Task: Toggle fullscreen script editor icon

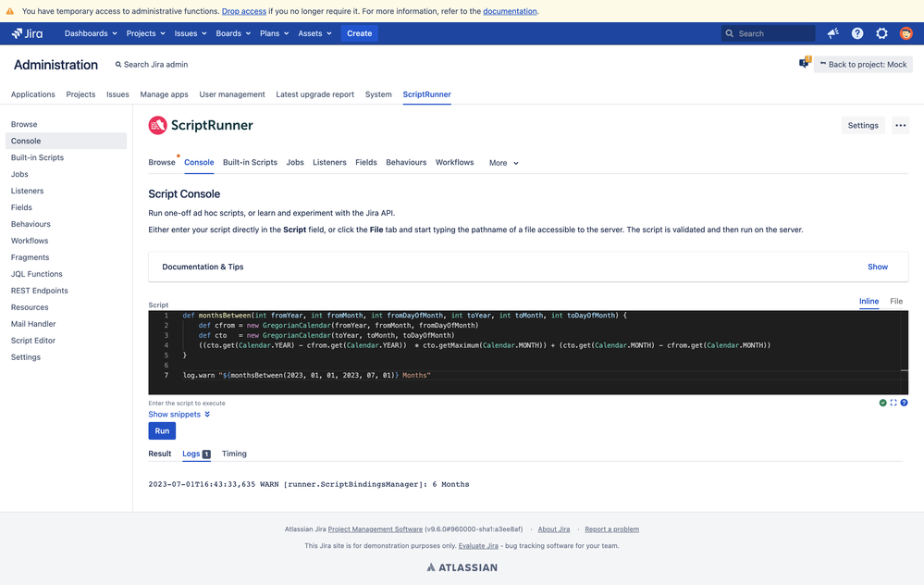Action: click(x=893, y=403)
